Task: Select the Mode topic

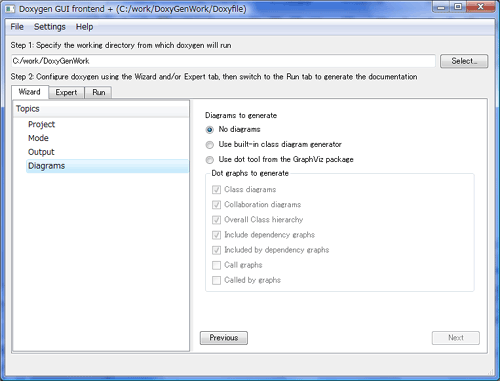Action: point(38,138)
